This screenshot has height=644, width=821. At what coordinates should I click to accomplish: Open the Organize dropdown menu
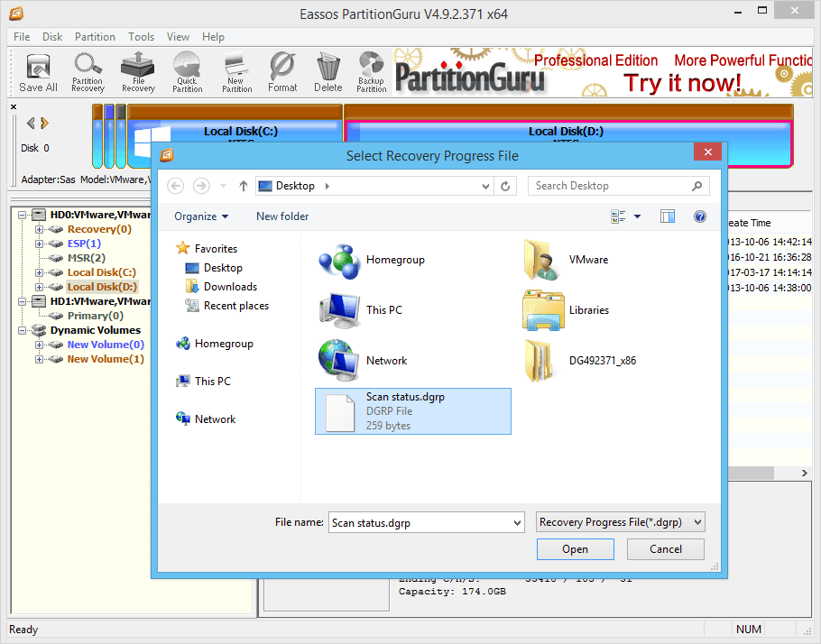coord(201,216)
